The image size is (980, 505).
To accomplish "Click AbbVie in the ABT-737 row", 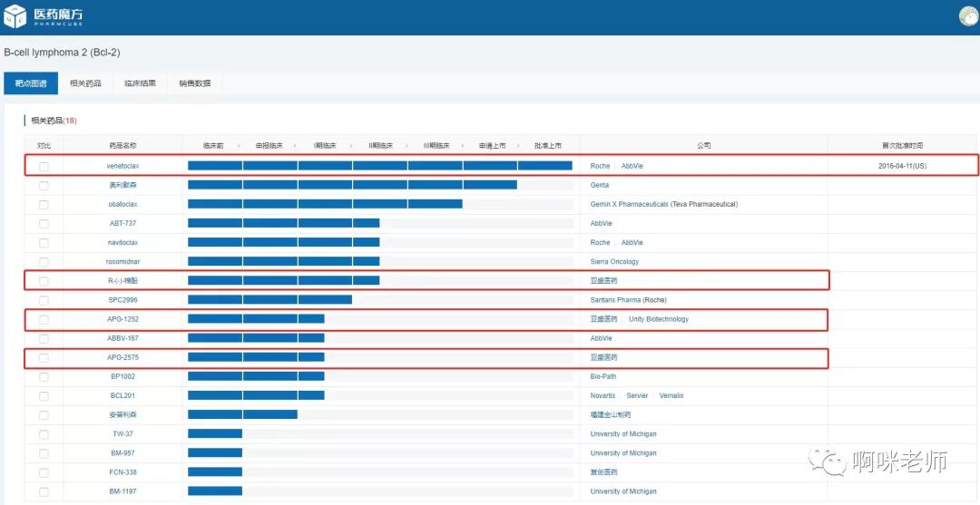I will point(602,223).
